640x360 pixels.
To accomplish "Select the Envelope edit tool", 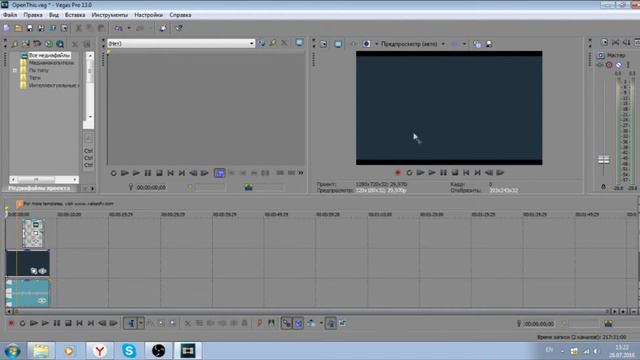I will (x=150, y=323).
